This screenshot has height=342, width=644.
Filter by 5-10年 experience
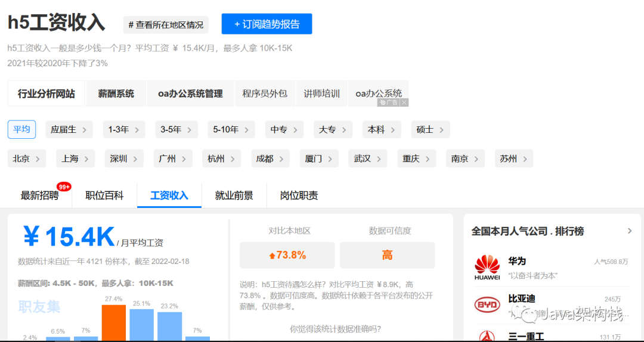coord(231,130)
